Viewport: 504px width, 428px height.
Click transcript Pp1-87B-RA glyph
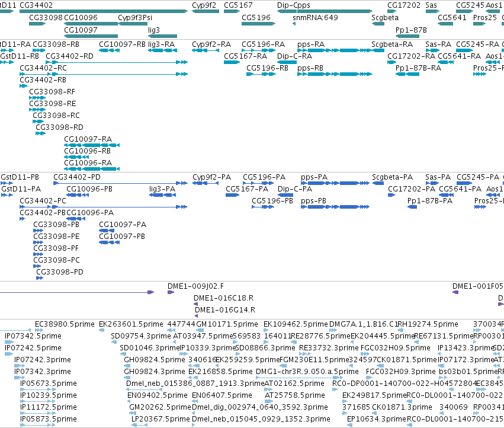pyautogui.click(x=407, y=74)
